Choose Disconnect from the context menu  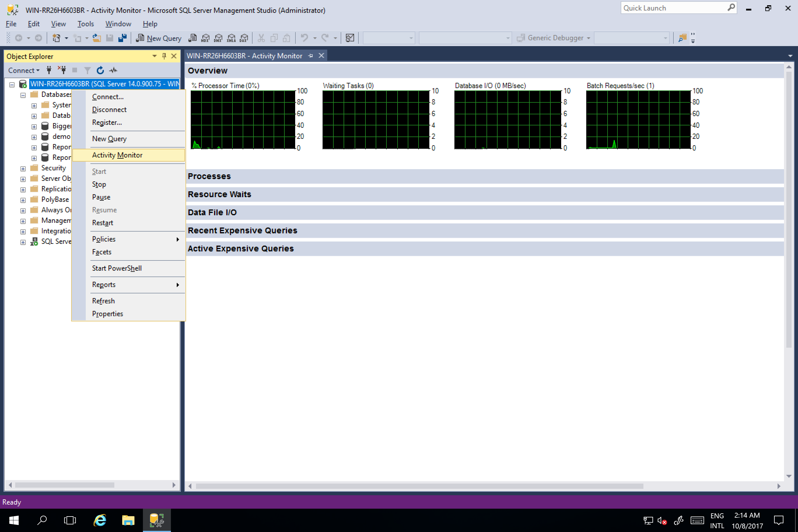point(129,110)
